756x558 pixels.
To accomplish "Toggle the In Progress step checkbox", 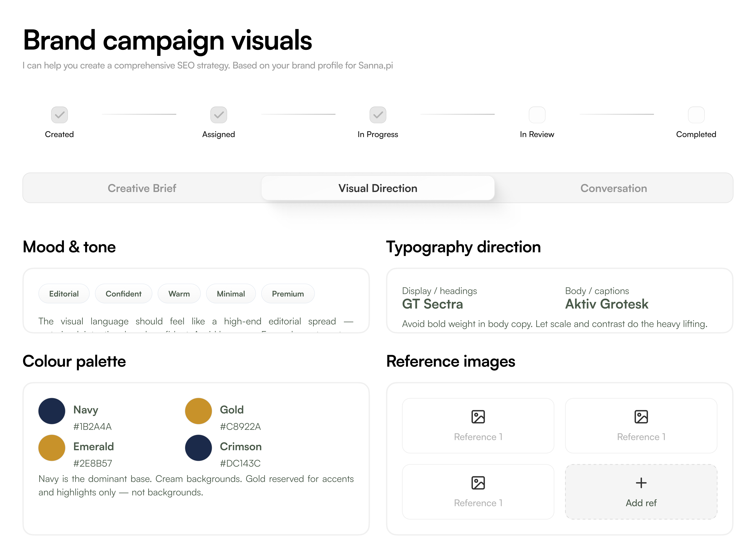I will coord(378,115).
